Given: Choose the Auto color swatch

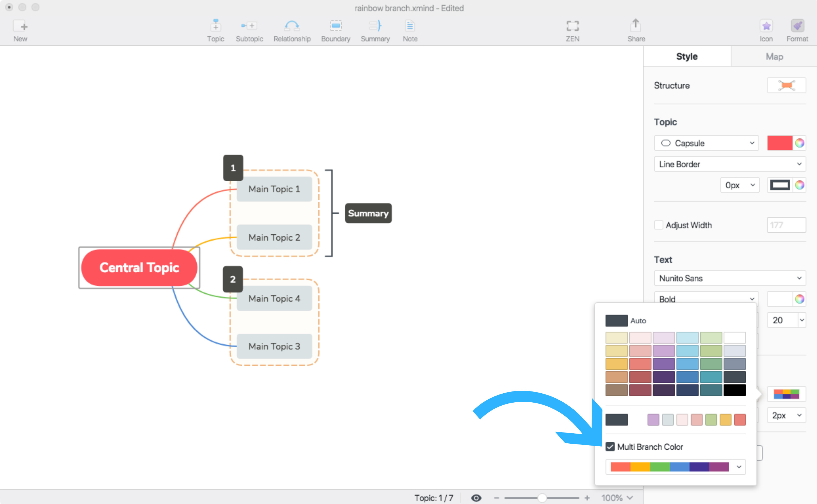Looking at the screenshot, I should (x=617, y=320).
